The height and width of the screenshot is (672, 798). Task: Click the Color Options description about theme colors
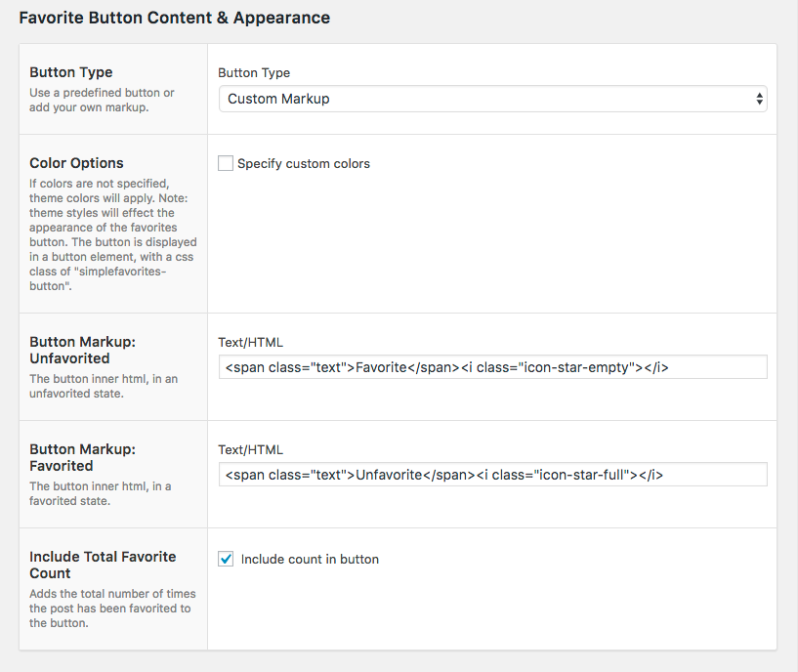point(113,234)
